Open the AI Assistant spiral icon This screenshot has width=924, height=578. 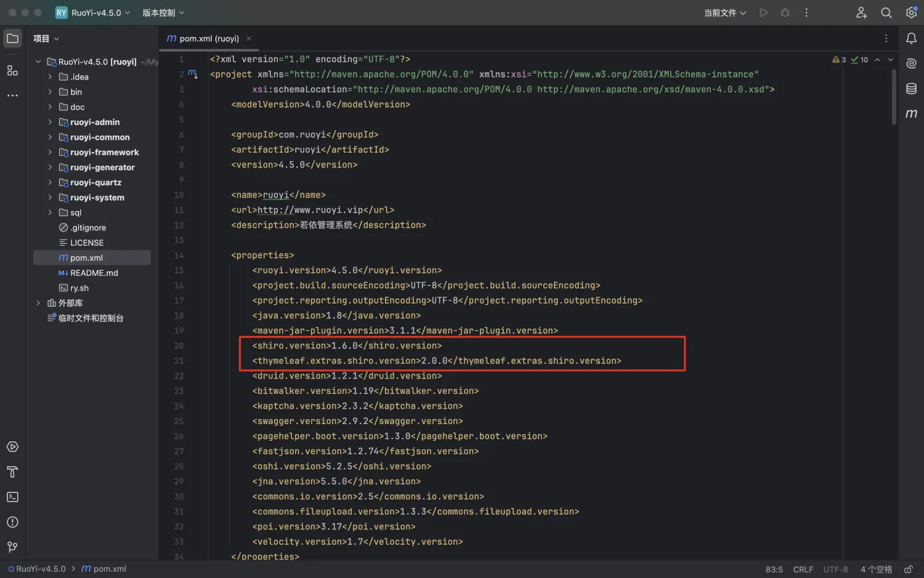[x=911, y=63]
